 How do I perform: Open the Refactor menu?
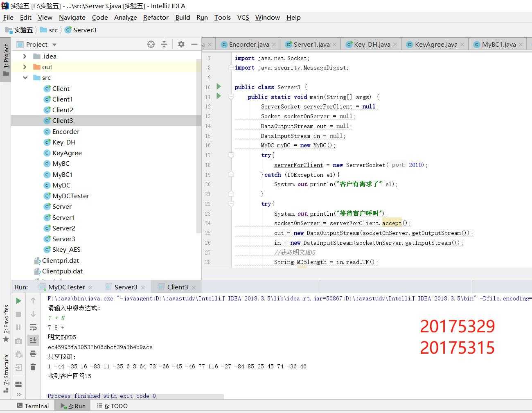(x=156, y=17)
